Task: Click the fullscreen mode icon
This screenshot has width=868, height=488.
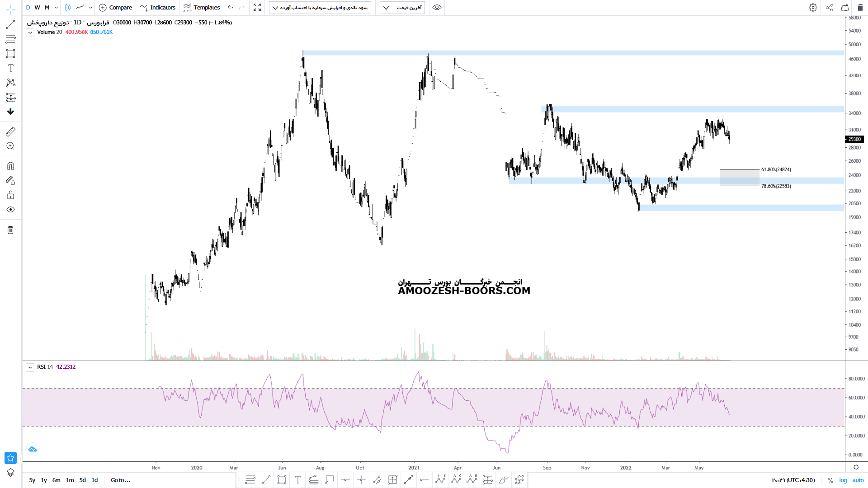Action: [257, 8]
